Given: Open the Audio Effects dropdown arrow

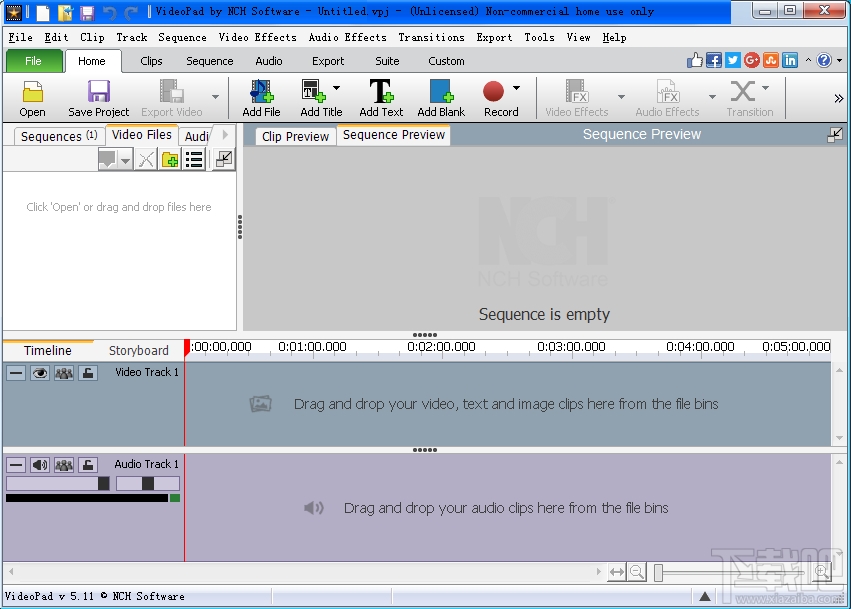Looking at the screenshot, I should click(x=711, y=97).
